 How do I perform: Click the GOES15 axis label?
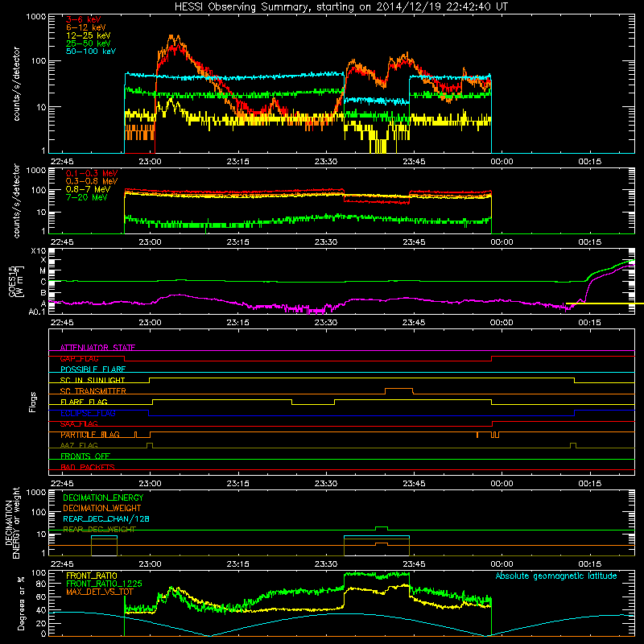[15, 281]
